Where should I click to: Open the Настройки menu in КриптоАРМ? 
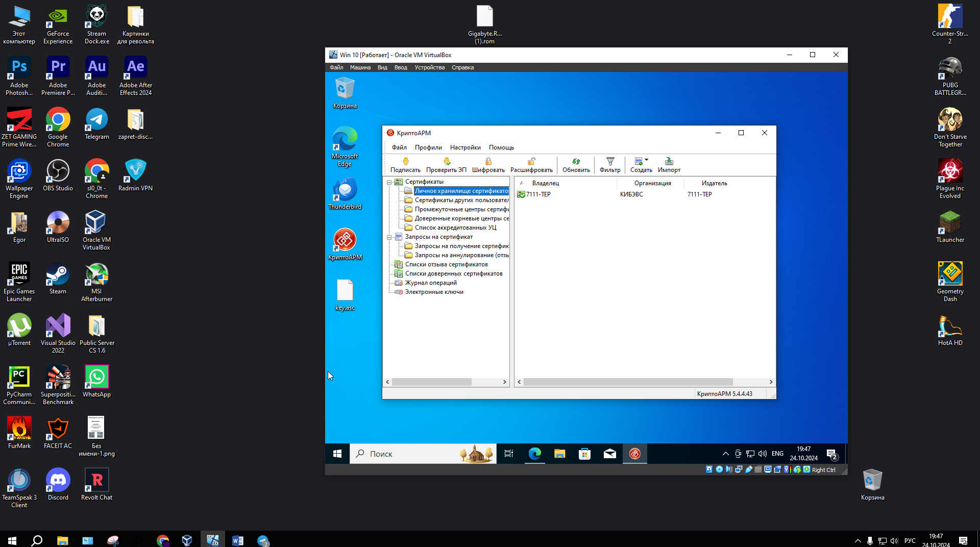(465, 147)
